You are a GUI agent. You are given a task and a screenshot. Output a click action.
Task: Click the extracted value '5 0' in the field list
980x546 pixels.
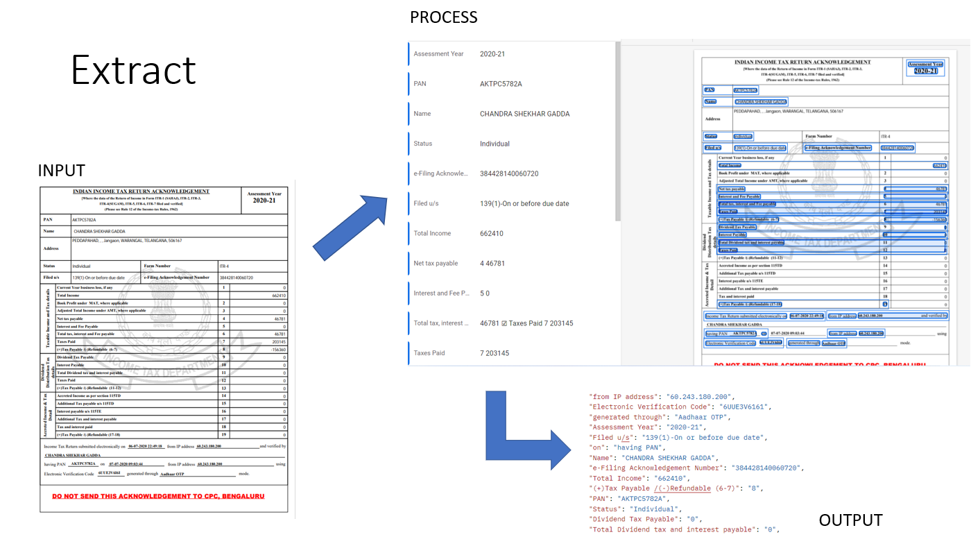click(x=485, y=293)
